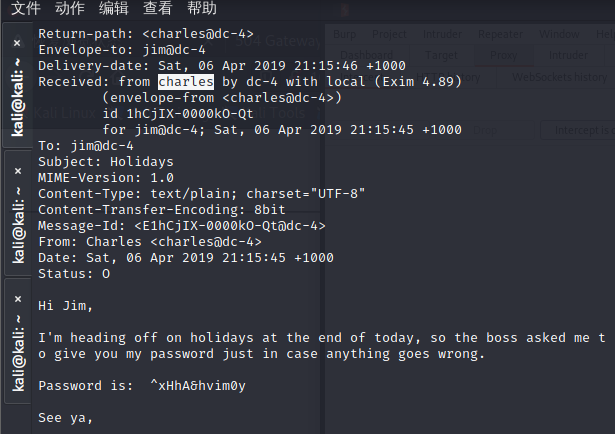
Task: Click the Status: O line
Action: [74, 274]
